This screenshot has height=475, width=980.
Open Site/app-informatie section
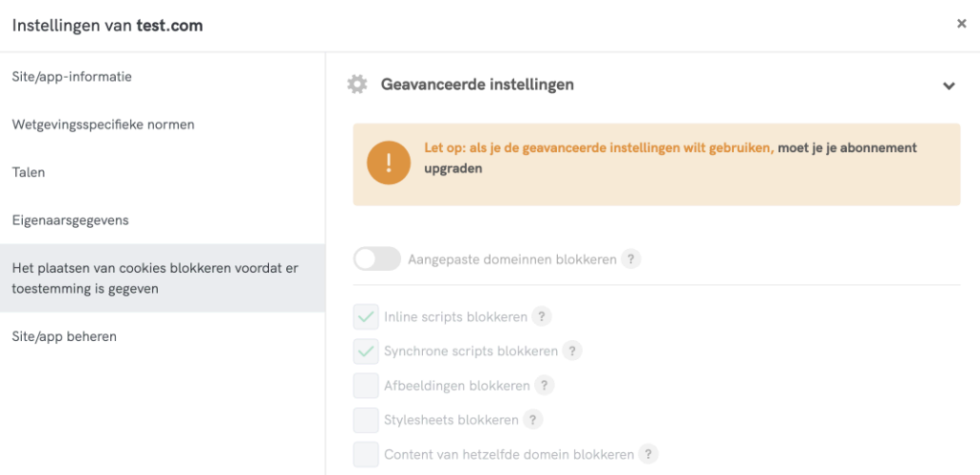(72, 77)
